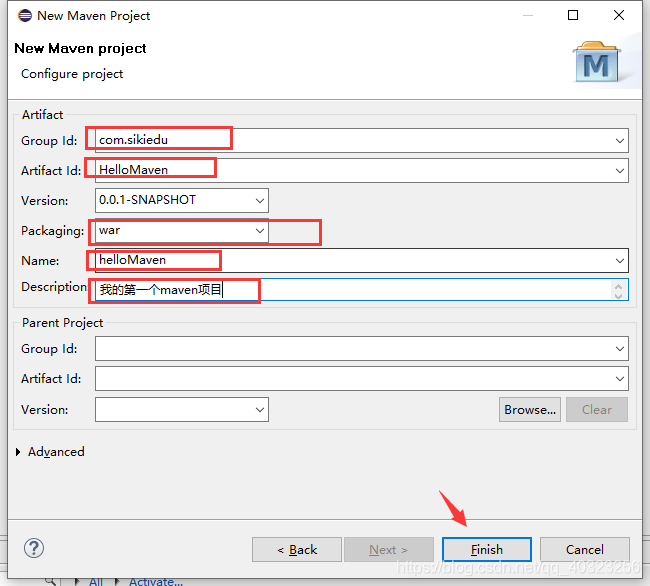
Task: Open the Packaging war dropdown
Action: coord(260,231)
